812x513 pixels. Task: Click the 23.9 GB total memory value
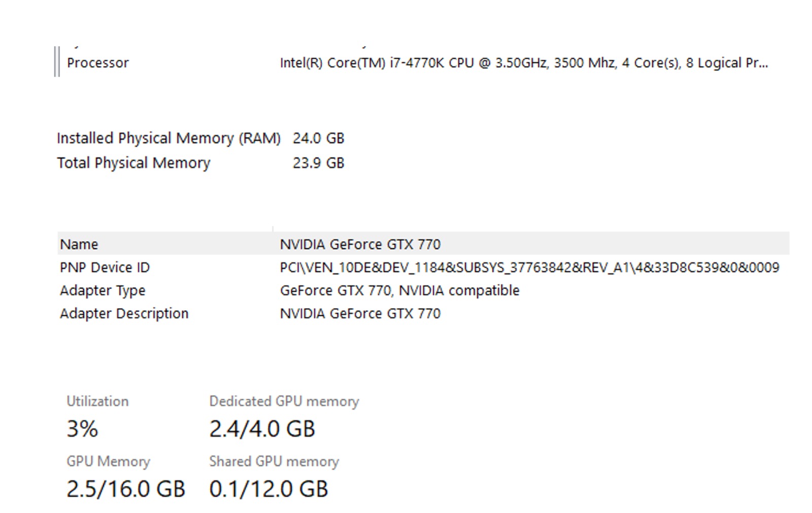[x=318, y=163]
